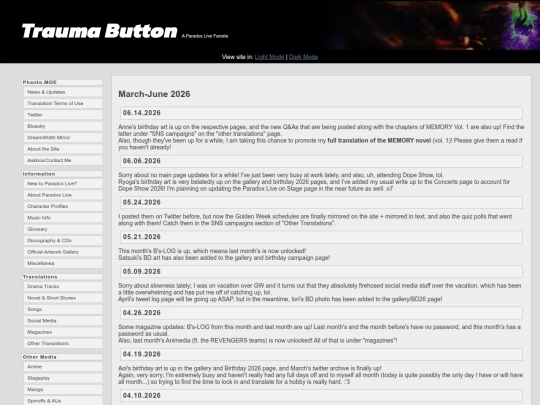The height and width of the screenshot is (405, 540).
Task: Open Other Translations page
Action: click(x=63, y=343)
